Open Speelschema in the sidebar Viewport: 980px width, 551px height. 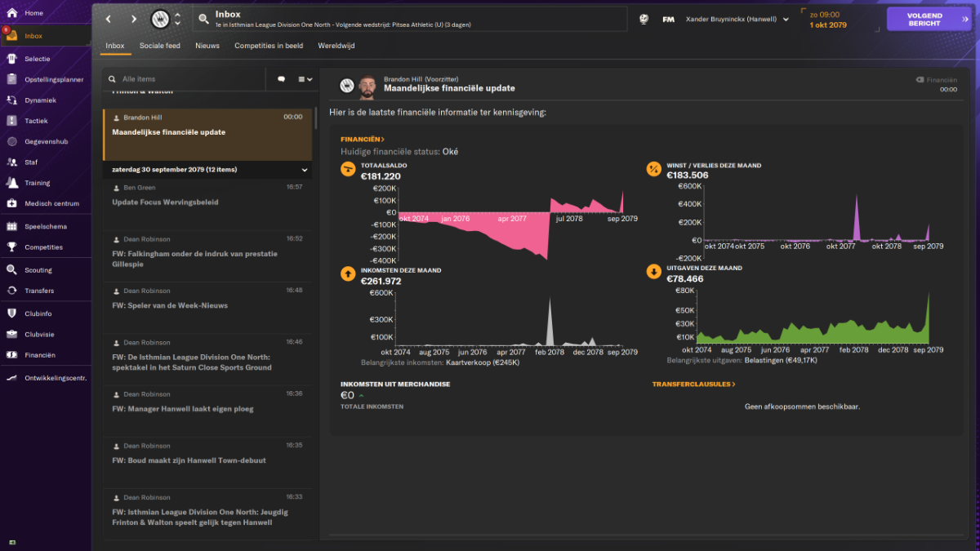coord(46,226)
